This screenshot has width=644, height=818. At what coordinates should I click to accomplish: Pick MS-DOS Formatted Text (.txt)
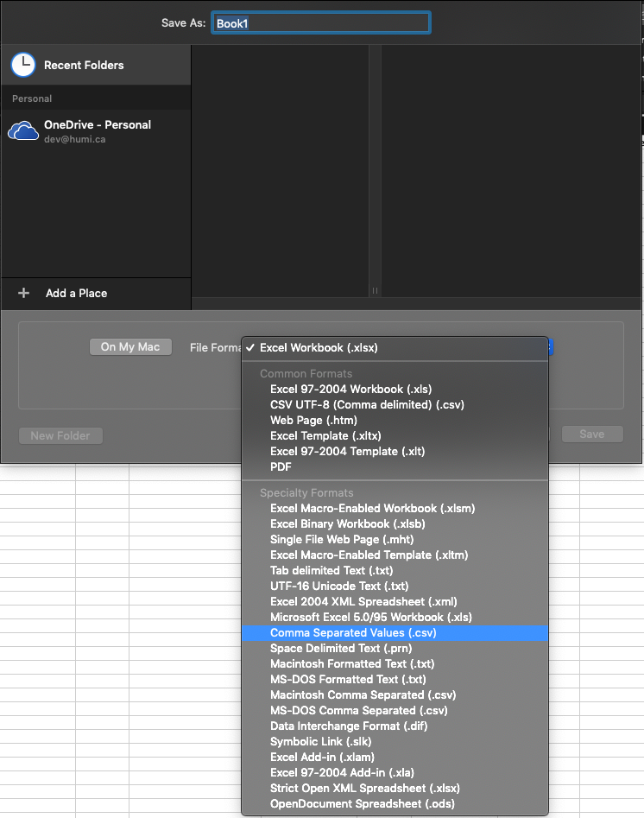coord(395,680)
